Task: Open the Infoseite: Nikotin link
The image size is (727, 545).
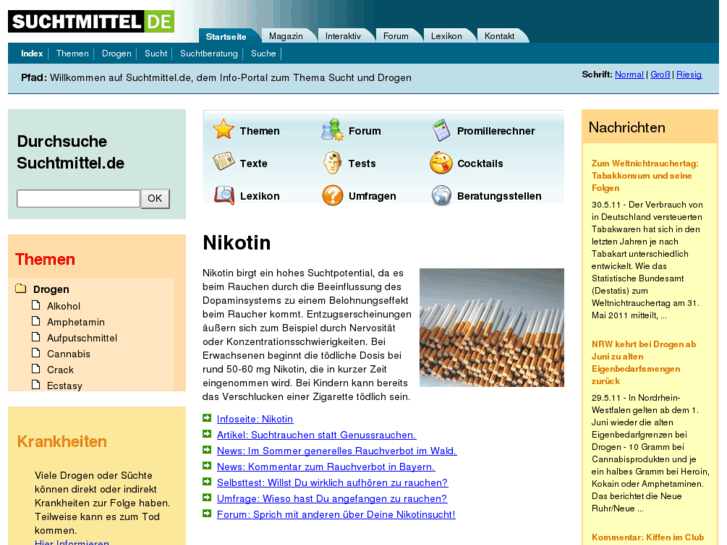Action: click(255, 419)
